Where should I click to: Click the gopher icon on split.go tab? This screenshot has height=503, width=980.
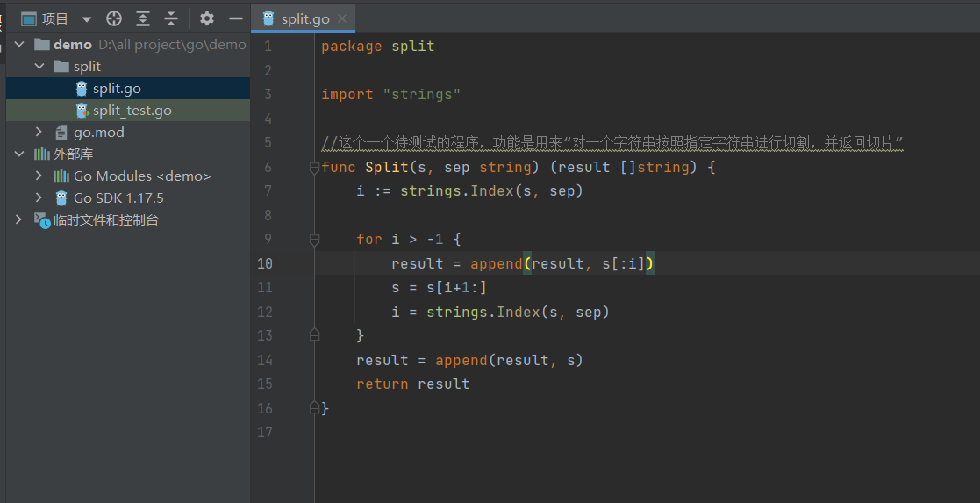coord(268,18)
